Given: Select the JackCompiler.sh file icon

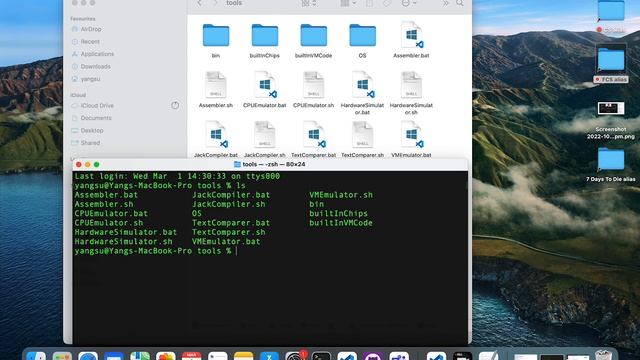Looking at the screenshot, I should [264, 134].
